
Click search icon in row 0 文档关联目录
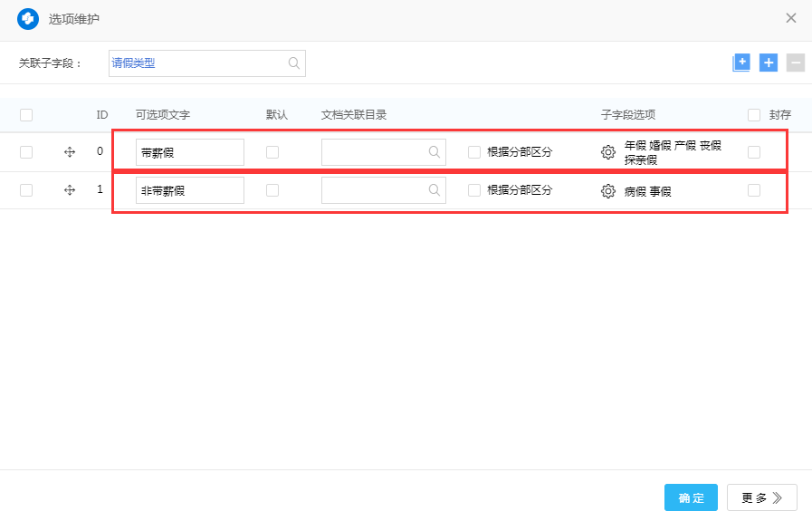(435, 152)
